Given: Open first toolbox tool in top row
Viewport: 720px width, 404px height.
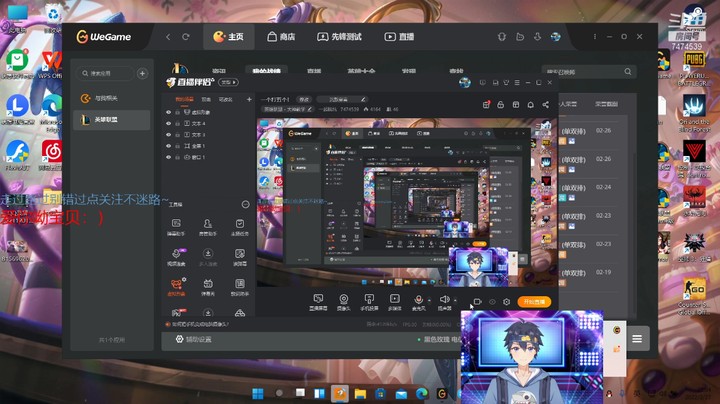Looking at the screenshot, I should pyautogui.click(x=176, y=227).
